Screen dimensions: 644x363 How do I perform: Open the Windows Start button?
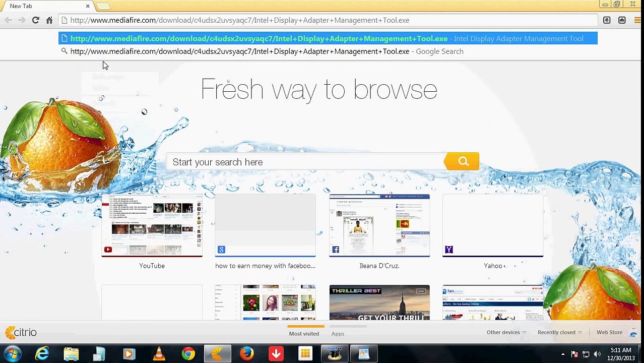tap(12, 354)
